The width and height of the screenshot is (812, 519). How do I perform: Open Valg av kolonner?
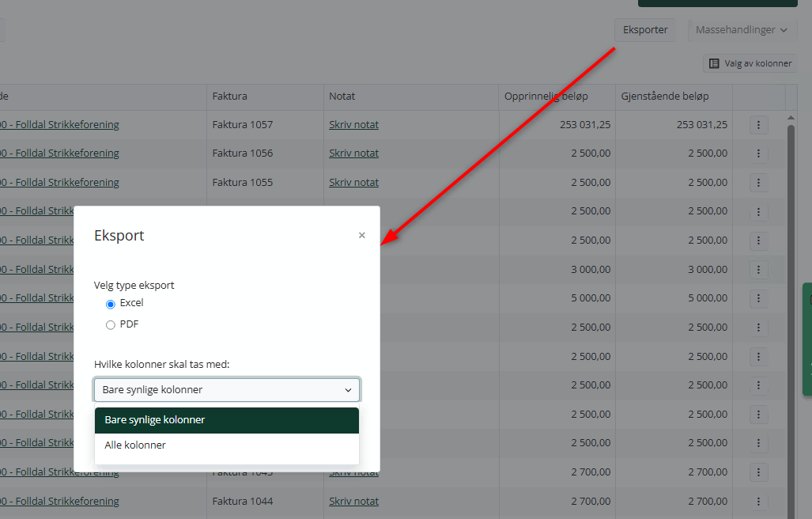pos(750,64)
